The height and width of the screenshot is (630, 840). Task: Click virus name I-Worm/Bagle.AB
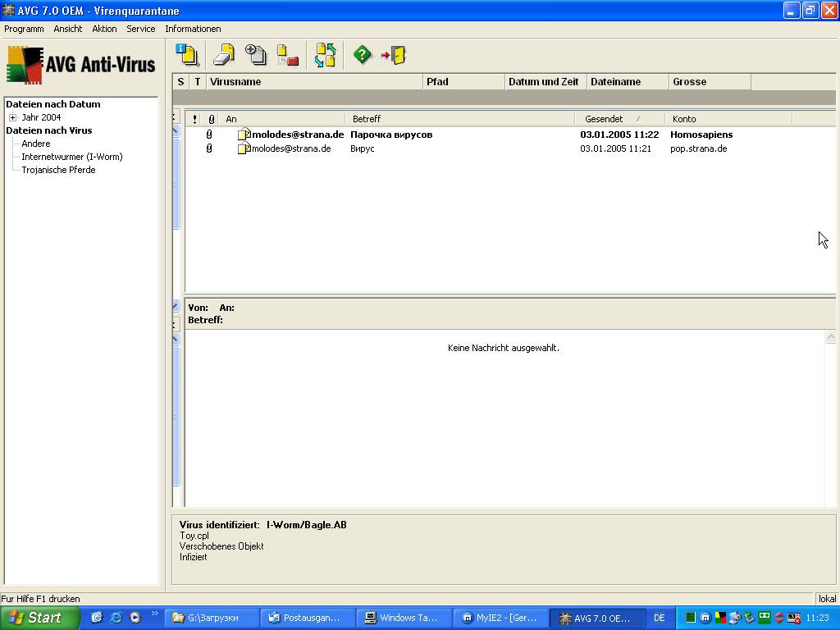[x=307, y=525]
